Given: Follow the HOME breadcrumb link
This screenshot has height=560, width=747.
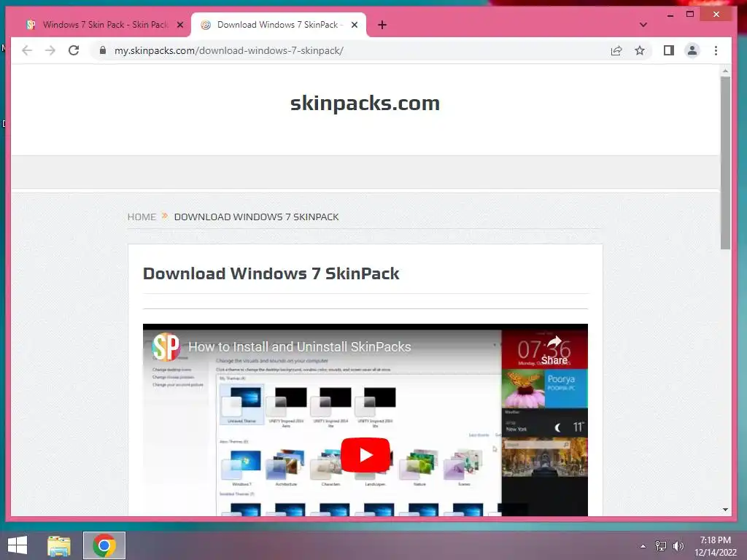Looking at the screenshot, I should tap(142, 217).
